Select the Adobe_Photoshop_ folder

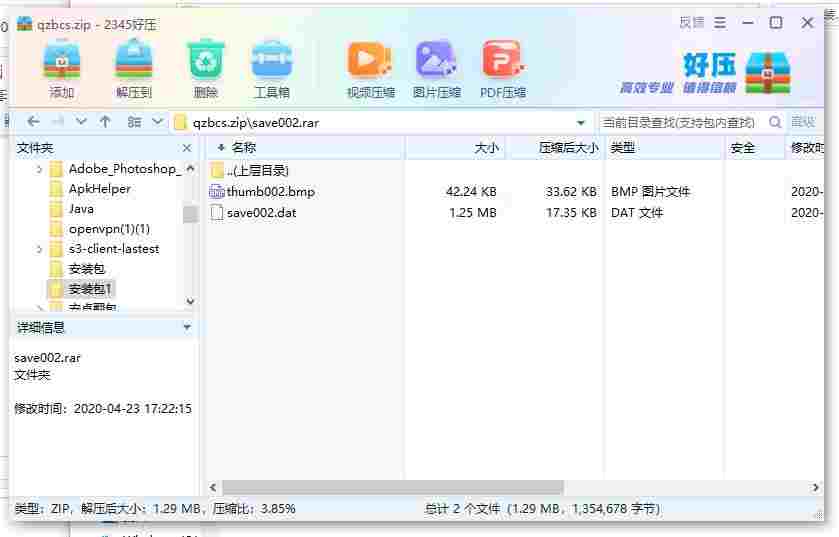125,169
